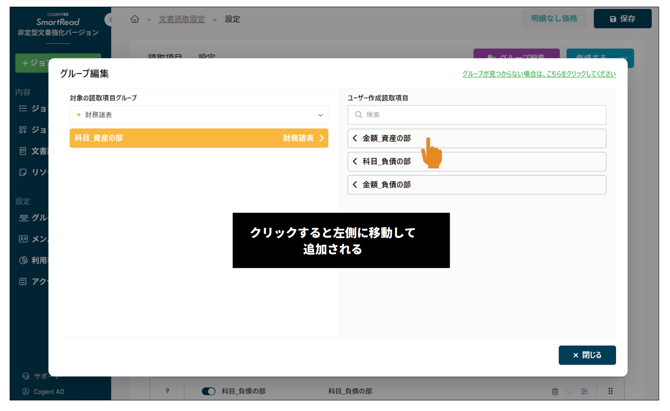Image resolution: width=670 pixels, height=411 pixels.
Task: Click the left arrow on 金額_負債の部
Action: coord(355,184)
